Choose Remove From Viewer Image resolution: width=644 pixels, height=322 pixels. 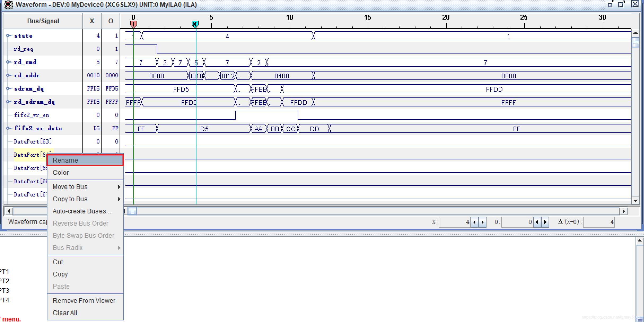85,301
